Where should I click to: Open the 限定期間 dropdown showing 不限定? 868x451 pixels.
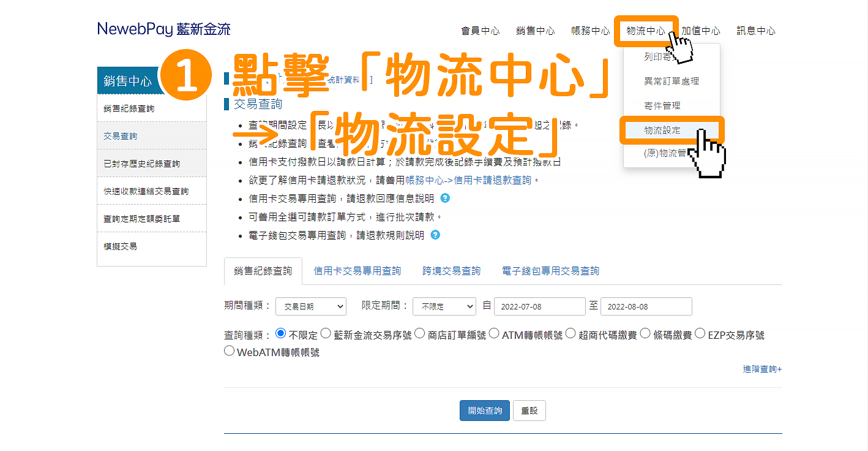(x=444, y=306)
